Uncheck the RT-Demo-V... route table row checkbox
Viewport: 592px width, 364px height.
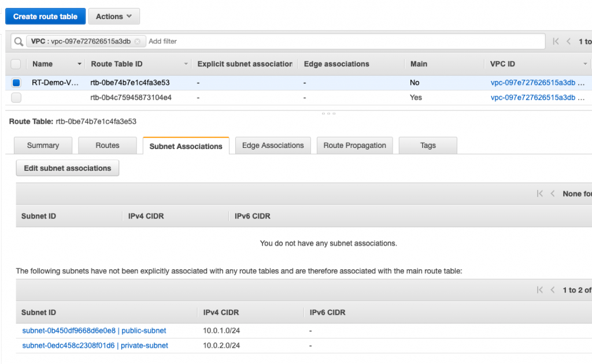pos(16,83)
